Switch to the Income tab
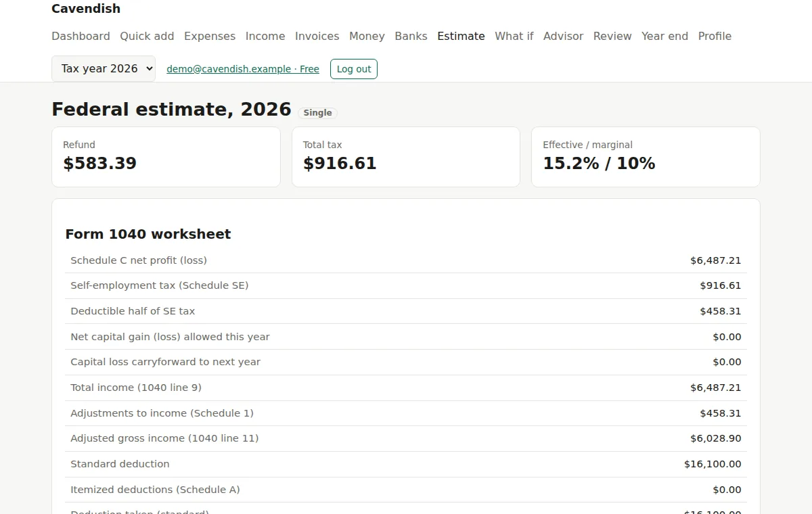812x514 pixels. 265,36
